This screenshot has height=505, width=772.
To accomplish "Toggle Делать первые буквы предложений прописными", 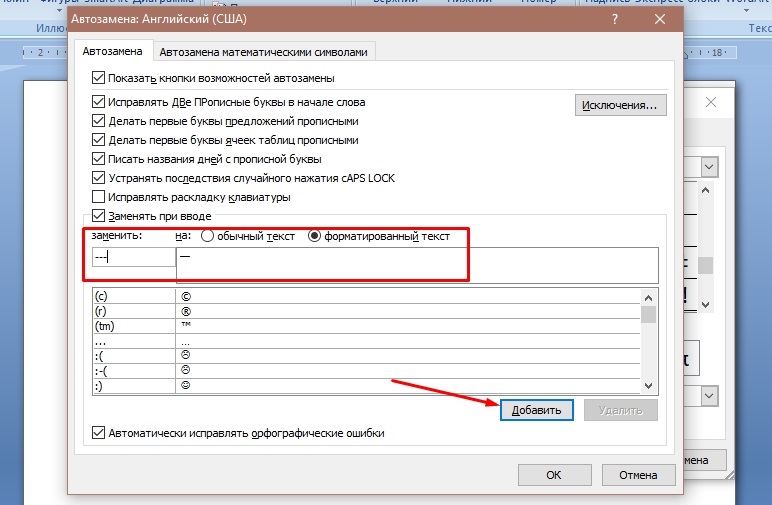I will [x=98, y=121].
